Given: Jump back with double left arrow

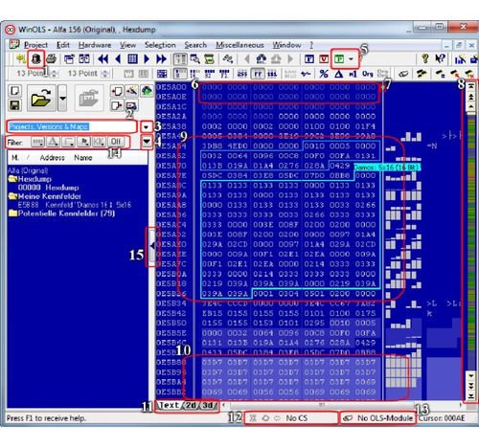Looking at the screenshot, I should [x=103, y=58].
